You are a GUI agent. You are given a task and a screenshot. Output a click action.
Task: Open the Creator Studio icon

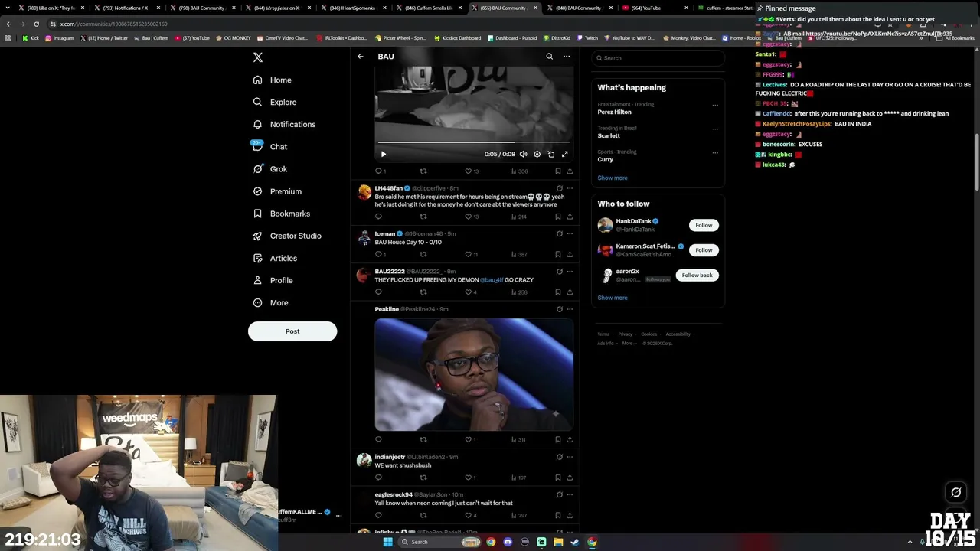[x=257, y=236]
